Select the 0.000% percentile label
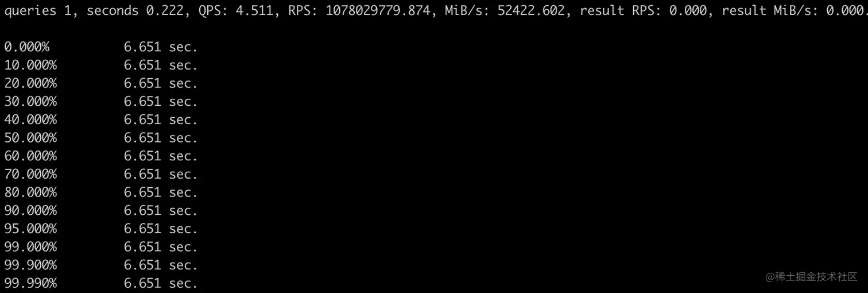 coord(27,47)
